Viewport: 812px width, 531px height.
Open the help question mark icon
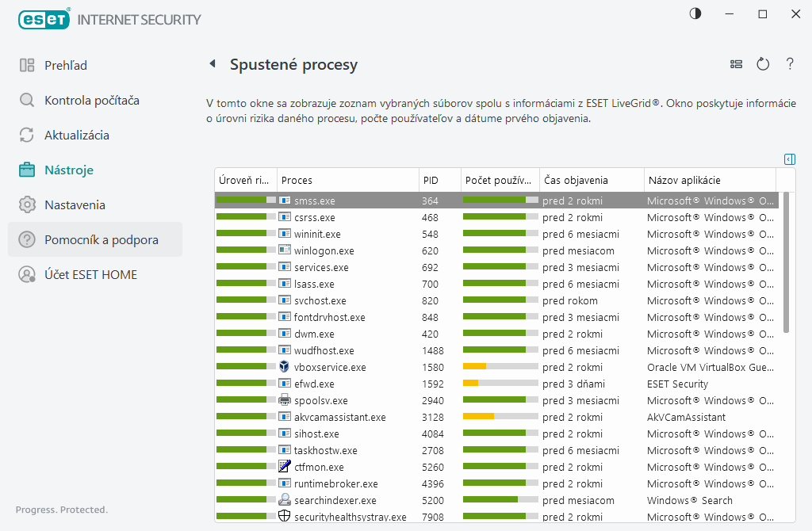coord(790,64)
